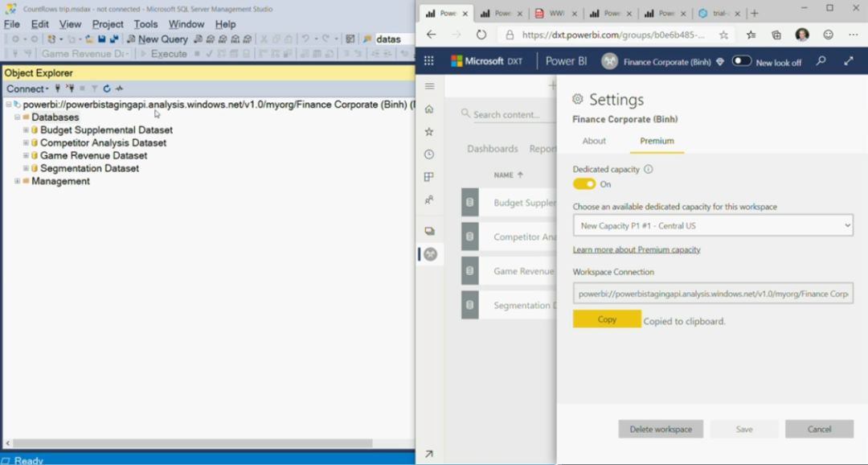
Task: Collapse the powerbi server node in Object Explorer
Action: (8, 105)
